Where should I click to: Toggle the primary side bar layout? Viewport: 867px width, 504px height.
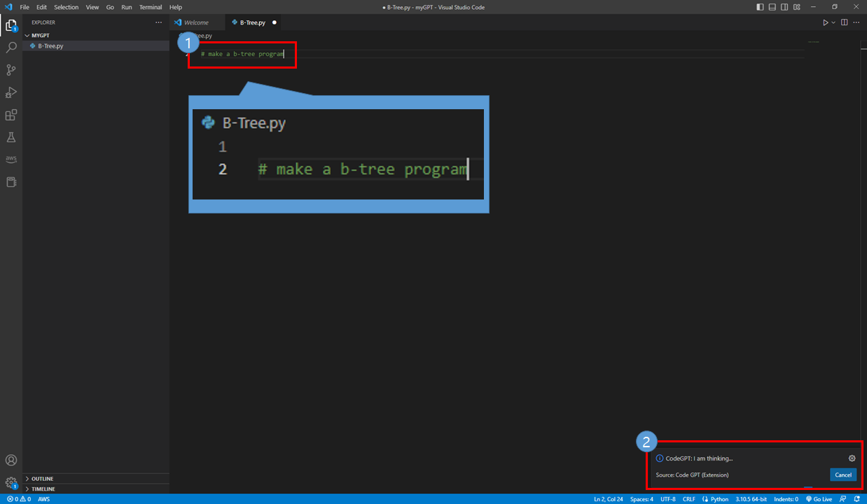pyautogui.click(x=761, y=7)
